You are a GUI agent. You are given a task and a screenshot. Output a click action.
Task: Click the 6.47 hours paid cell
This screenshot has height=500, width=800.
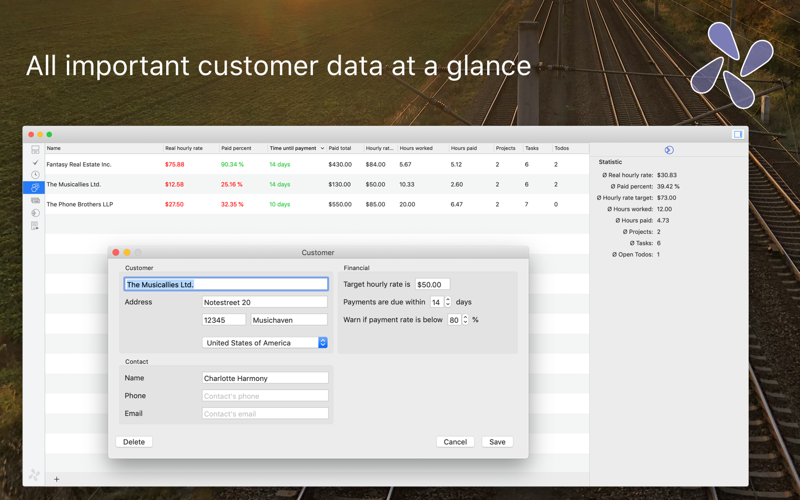point(457,204)
